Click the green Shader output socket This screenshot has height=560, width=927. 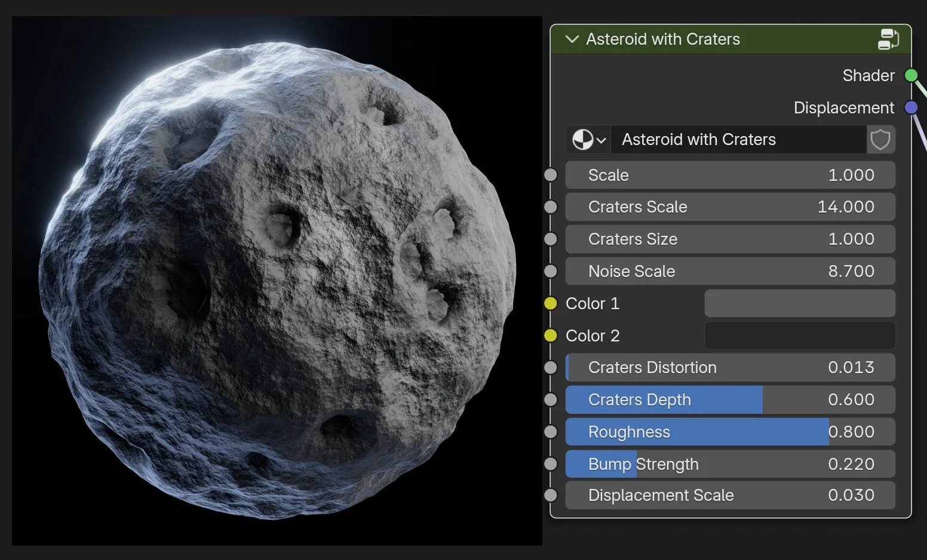[x=911, y=75]
